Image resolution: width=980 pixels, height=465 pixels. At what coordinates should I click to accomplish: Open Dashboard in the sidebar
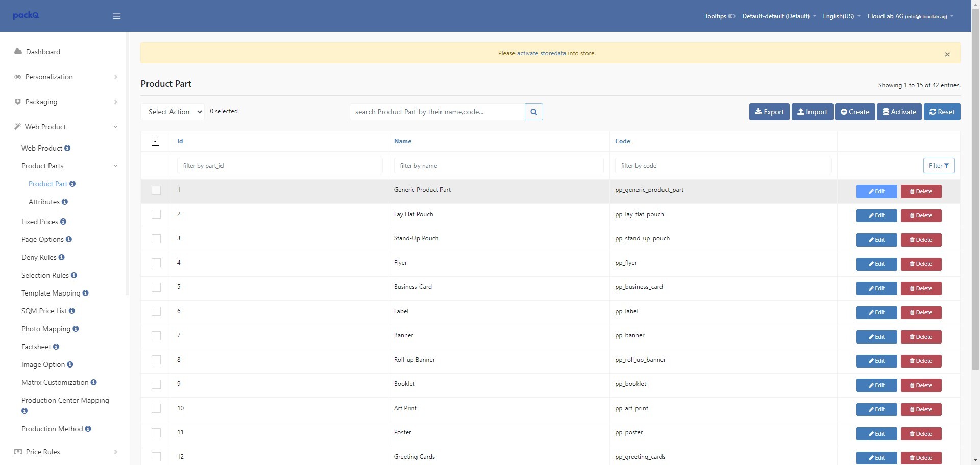[43, 52]
